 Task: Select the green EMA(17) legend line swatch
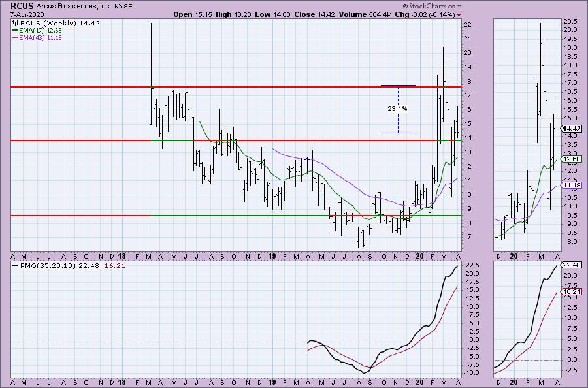click(x=15, y=30)
